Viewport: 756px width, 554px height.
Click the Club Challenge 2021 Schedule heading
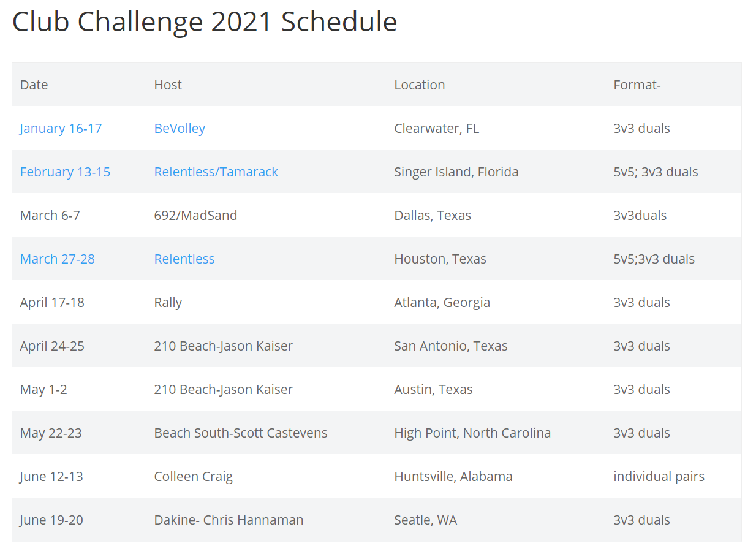click(x=205, y=22)
